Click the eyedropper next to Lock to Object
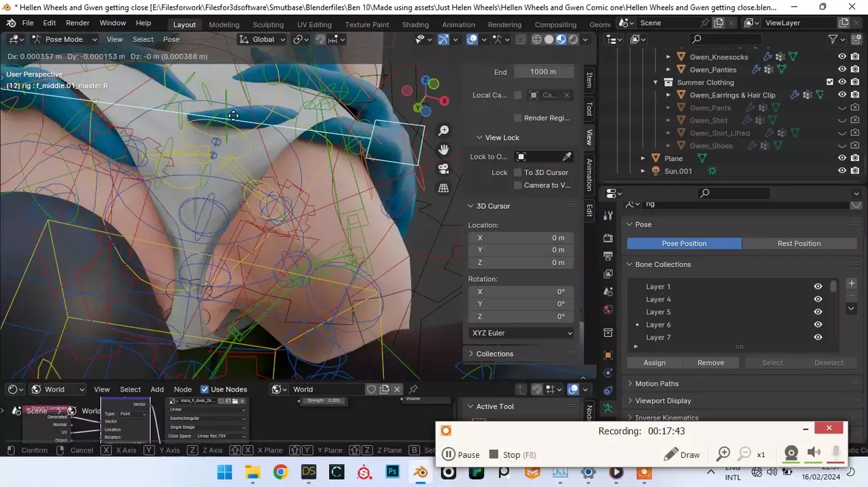This screenshot has height=487, width=868. point(567,157)
